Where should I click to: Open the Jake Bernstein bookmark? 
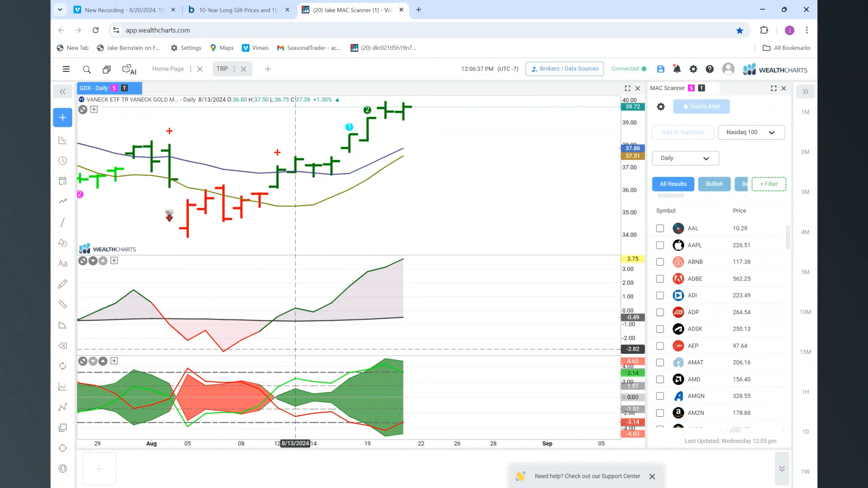pyautogui.click(x=129, y=48)
